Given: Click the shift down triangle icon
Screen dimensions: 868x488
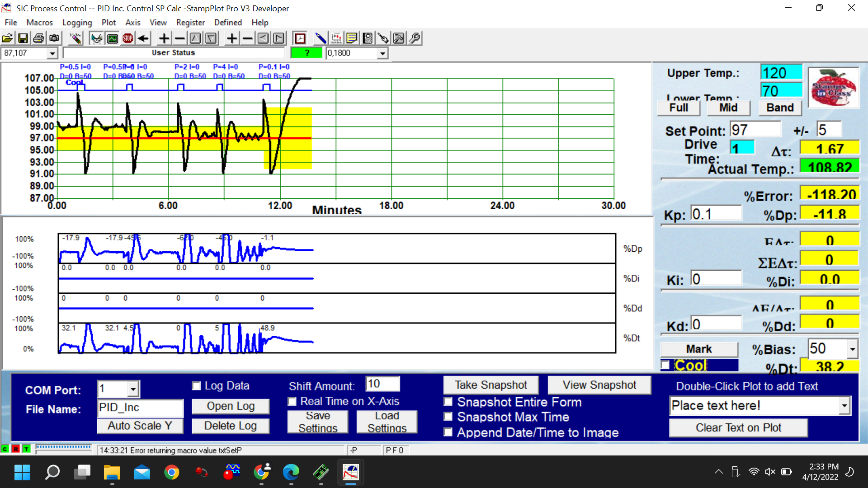Looking at the screenshot, I should point(211,38).
